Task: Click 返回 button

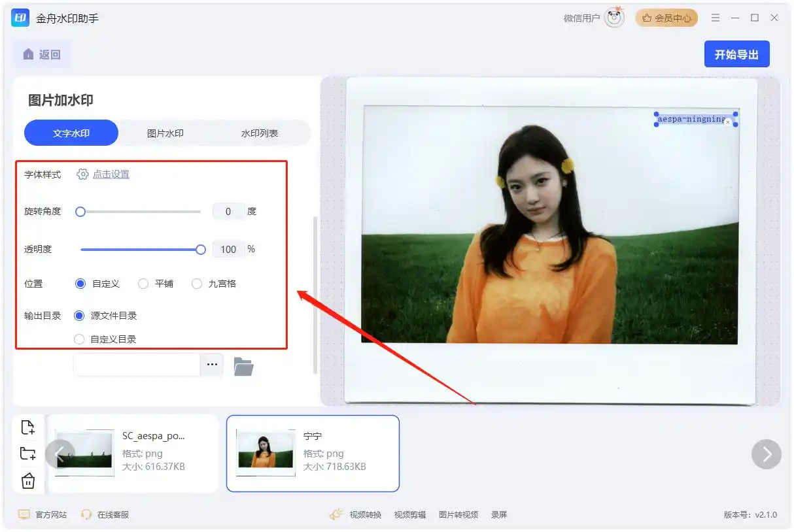Action: (42, 54)
